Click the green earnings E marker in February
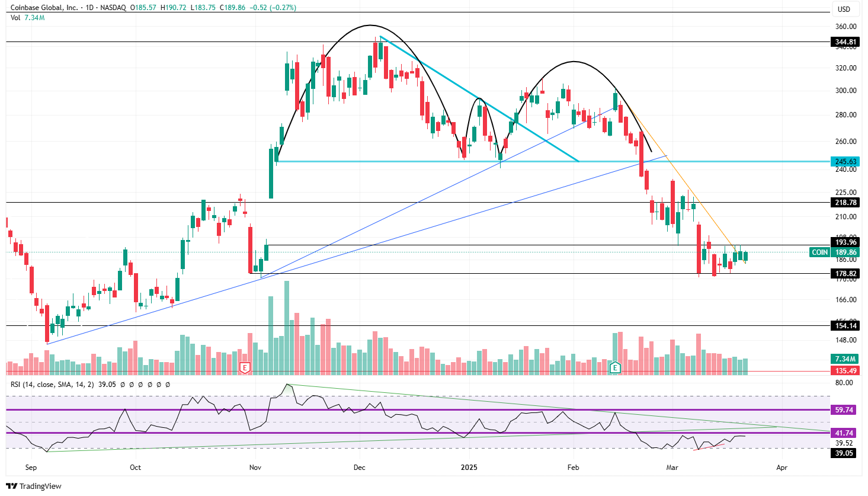 coord(615,368)
